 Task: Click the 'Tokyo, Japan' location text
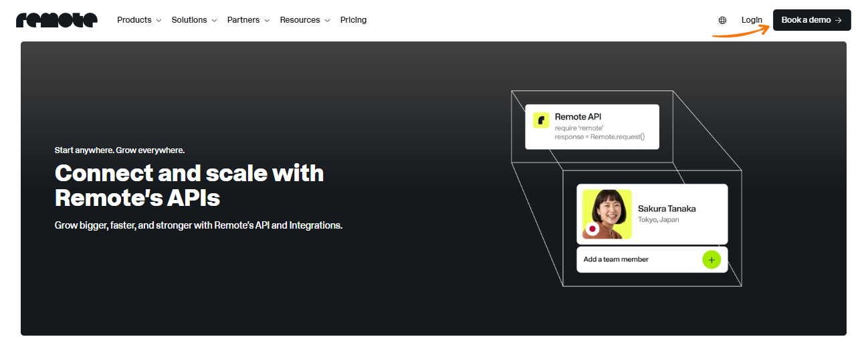tap(658, 220)
